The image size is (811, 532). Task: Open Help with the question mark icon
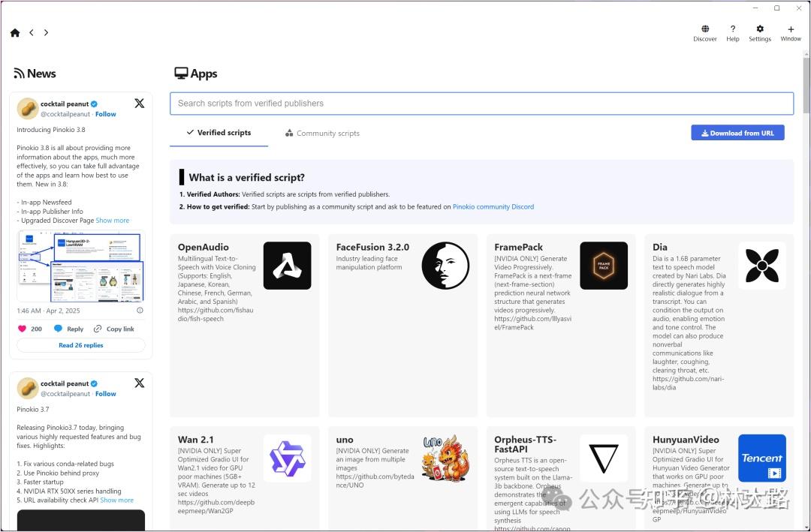[x=733, y=29]
